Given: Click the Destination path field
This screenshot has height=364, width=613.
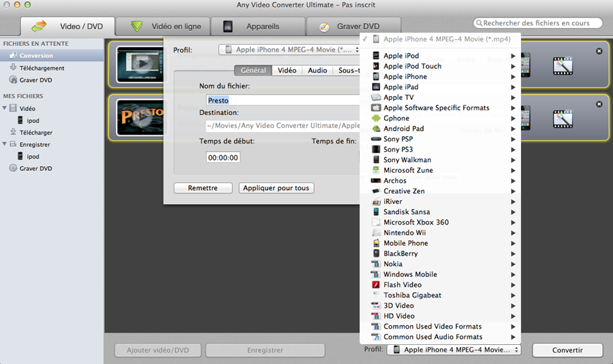Looking at the screenshot, I should 283,126.
